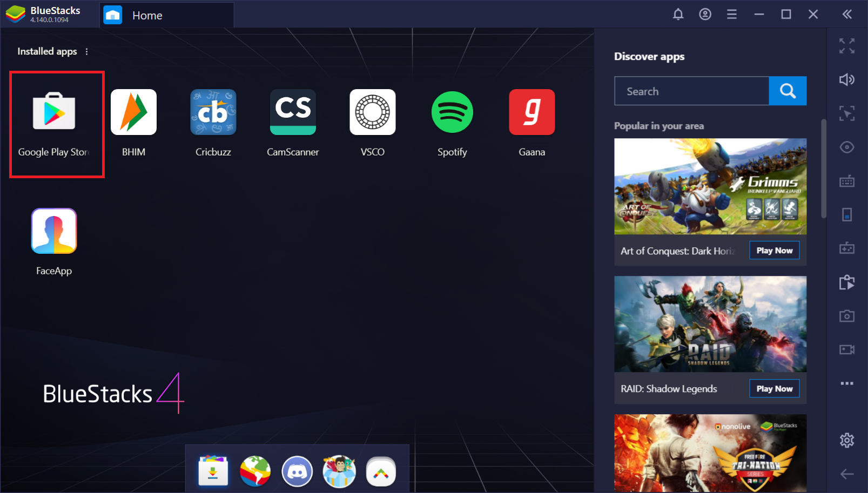Click the colorful globe icon in dock
This screenshot has width=868, height=493.
tap(255, 471)
